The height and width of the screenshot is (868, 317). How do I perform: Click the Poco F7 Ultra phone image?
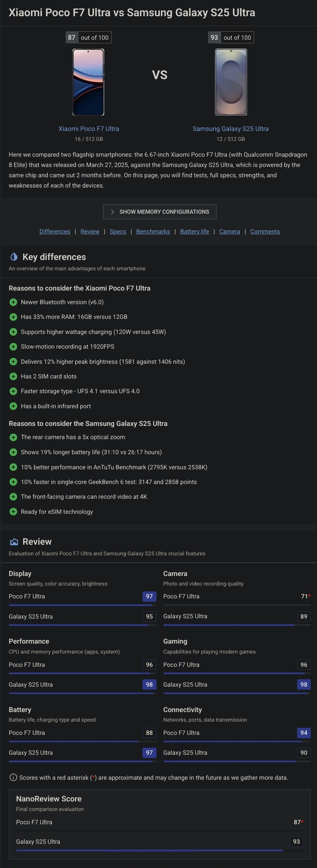click(x=88, y=82)
